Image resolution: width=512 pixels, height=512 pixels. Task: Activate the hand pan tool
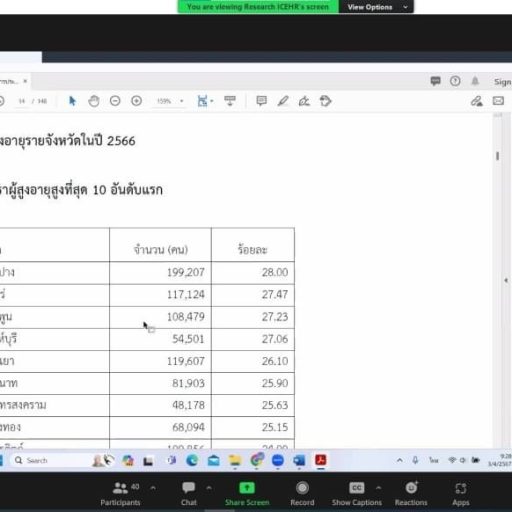coord(94,101)
